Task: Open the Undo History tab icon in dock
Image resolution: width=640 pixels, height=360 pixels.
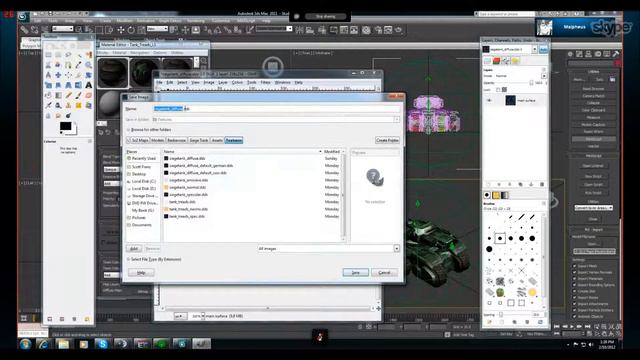Action: pyautogui.click(x=516, y=60)
